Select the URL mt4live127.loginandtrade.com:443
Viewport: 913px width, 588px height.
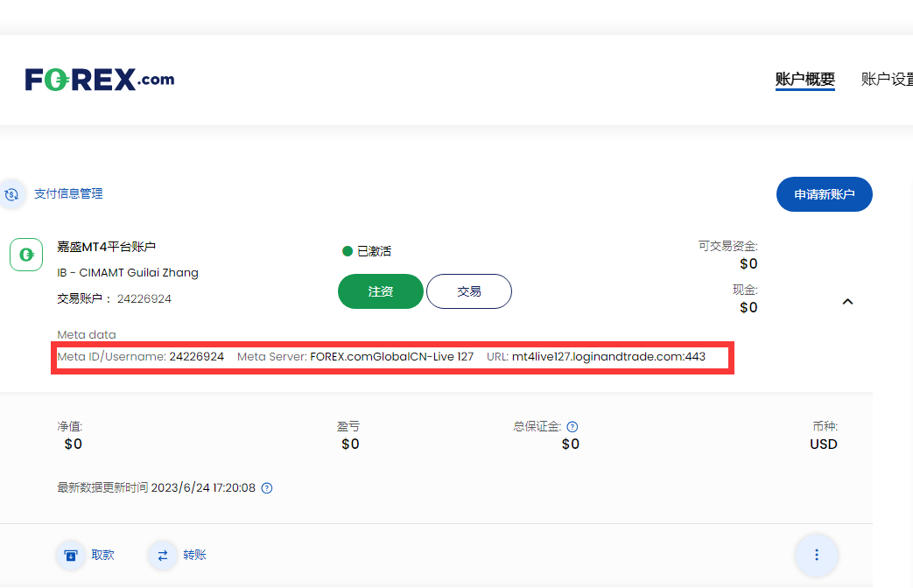(x=608, y=357)
